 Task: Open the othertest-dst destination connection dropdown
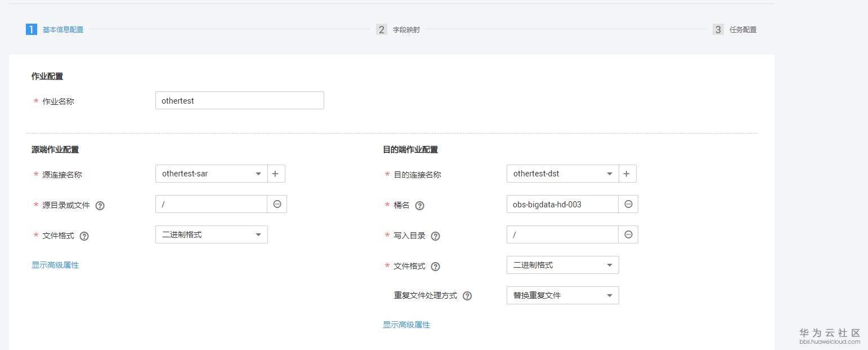point(562,174)
